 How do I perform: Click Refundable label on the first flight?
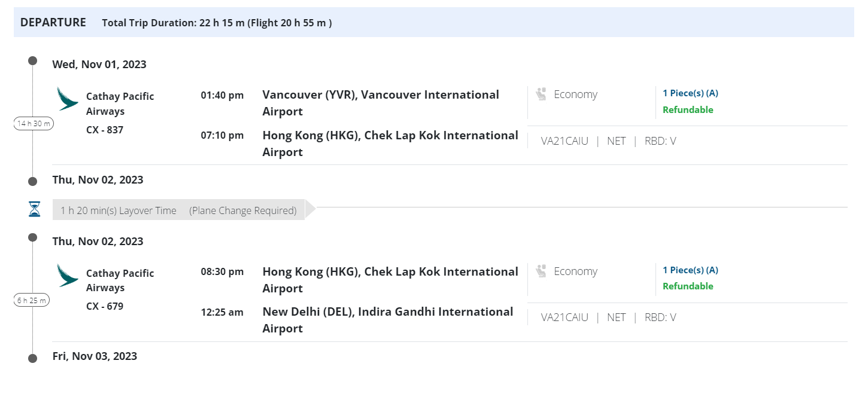coord(688,110)
